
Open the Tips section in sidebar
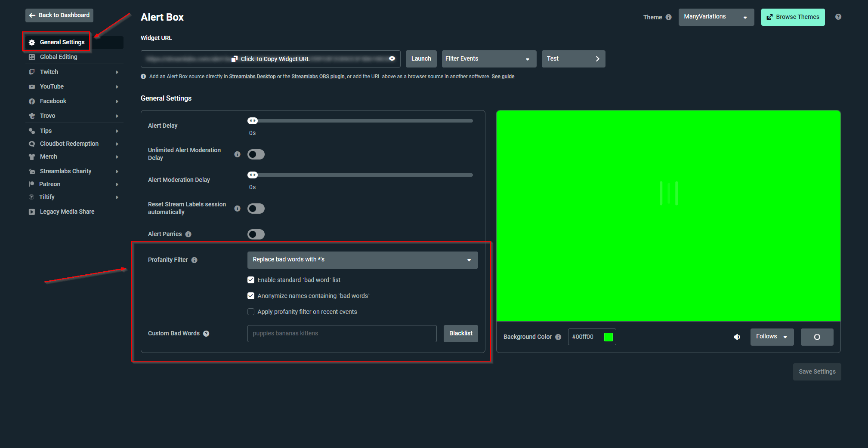coord(32,131)
